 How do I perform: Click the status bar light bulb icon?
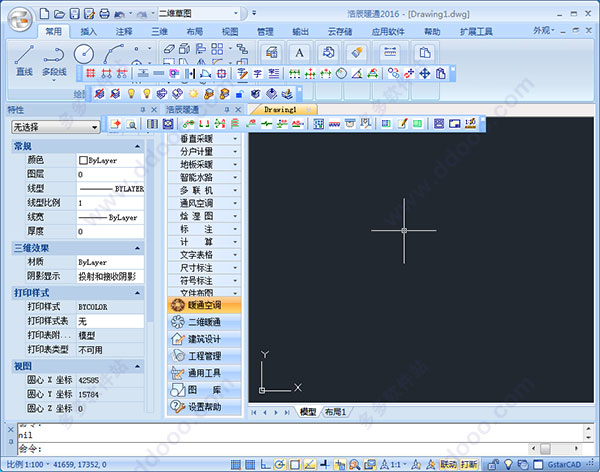tap(508, 464)
